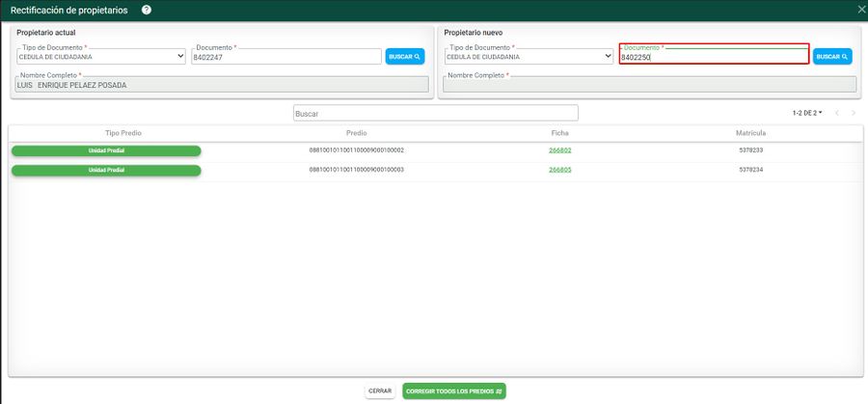
Task: Click the table Buscar search box
Action: 435,114
